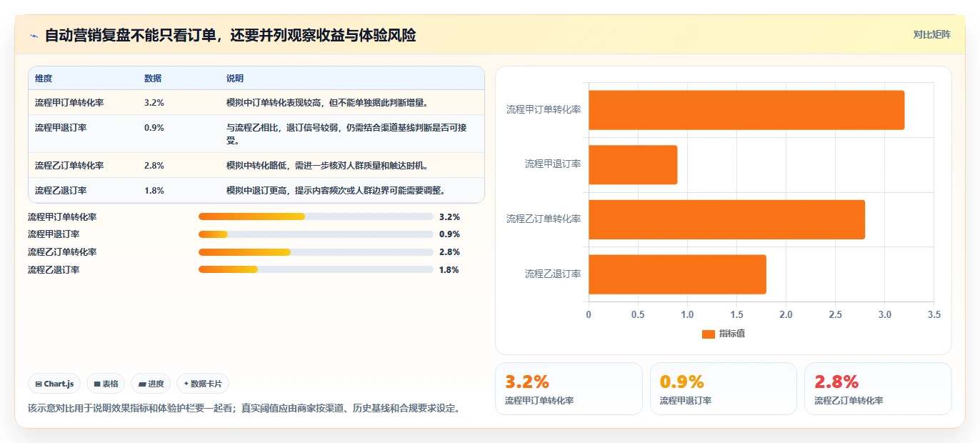Click the x-axis tick 3.5

[x=934, y=314]
